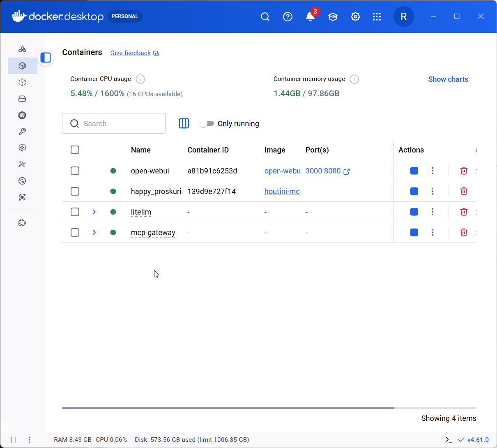The height and width of the screenshot is (448, 497).
Task: Open more actions for happy_proskuri
Action: 433,191
